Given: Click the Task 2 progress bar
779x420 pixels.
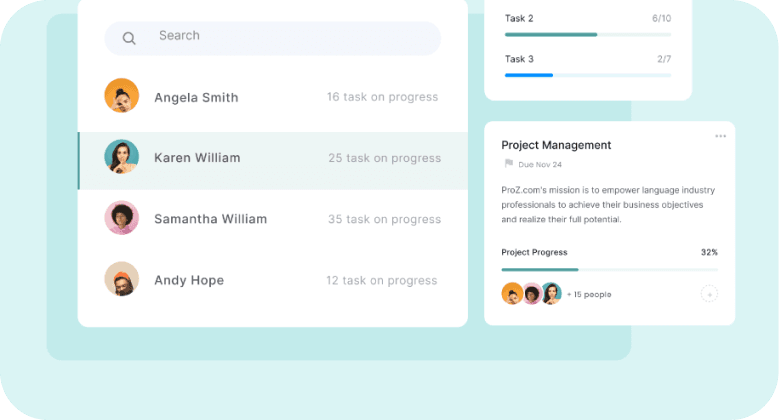Looking at the screenshot, I should point(588,35).
